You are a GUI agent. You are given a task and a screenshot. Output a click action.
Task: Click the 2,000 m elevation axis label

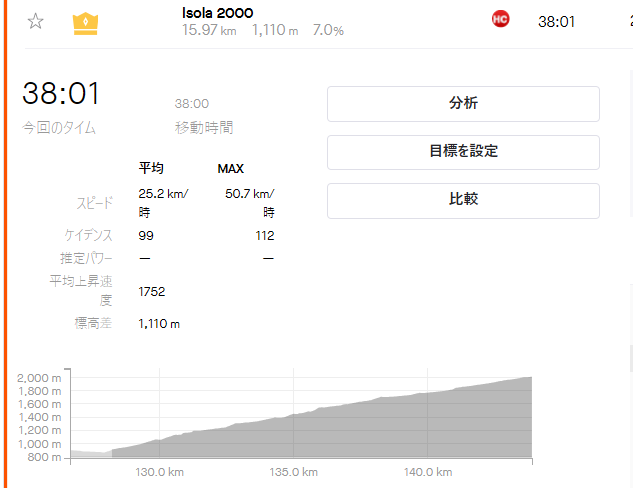(x=40, y=377)
